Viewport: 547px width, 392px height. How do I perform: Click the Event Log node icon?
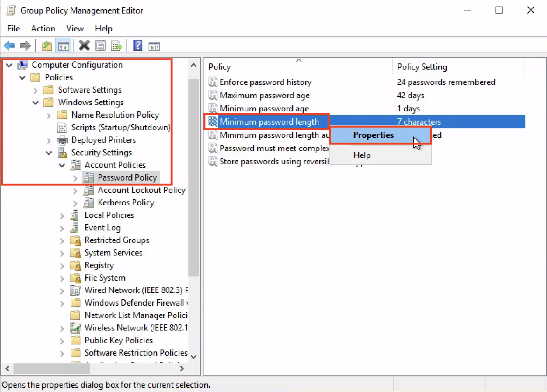[x=75, y=228]
